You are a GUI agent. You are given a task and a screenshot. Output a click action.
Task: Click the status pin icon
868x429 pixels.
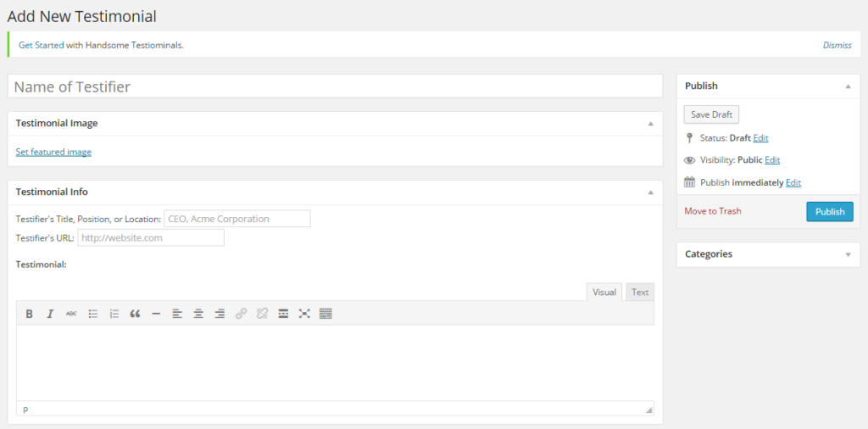689,138
